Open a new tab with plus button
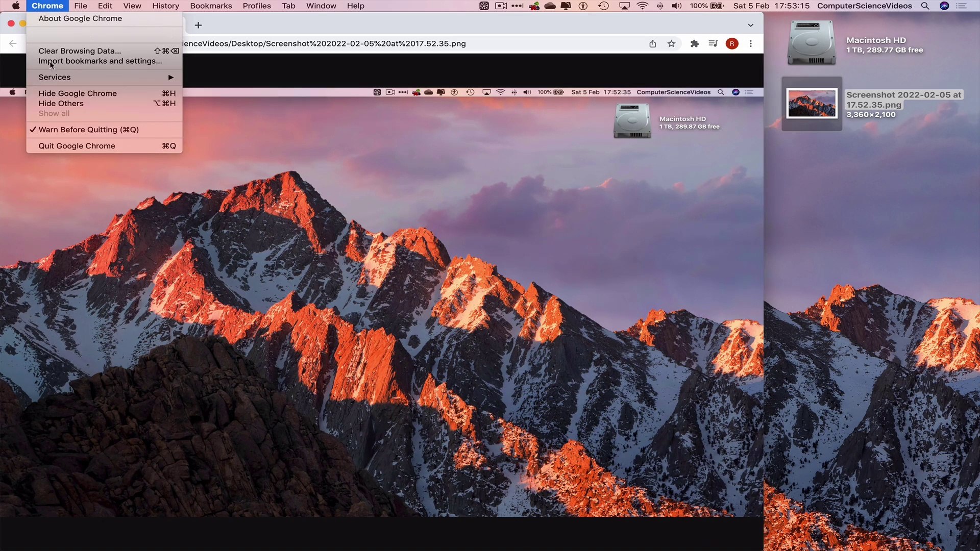The image size is (980, 551). pyautogui.click(x=199, y=25)
